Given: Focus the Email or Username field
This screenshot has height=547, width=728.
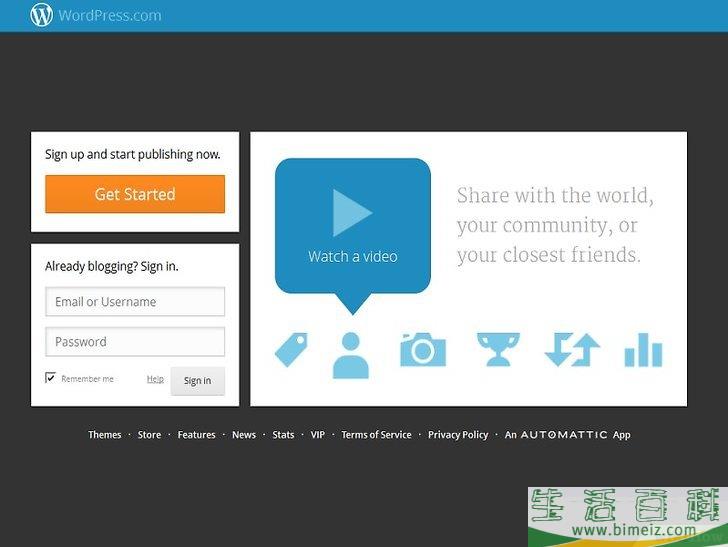Looking at the screenshot, I should tap(135, 302).
